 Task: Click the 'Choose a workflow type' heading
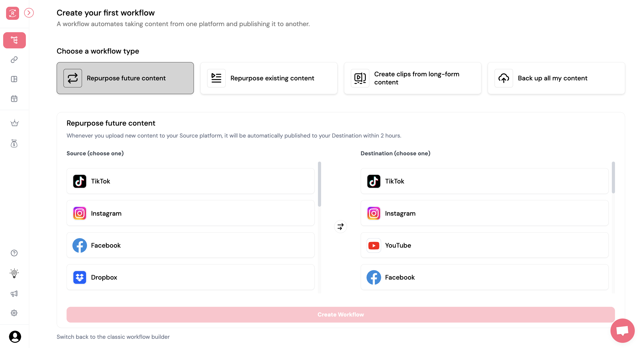98,51
